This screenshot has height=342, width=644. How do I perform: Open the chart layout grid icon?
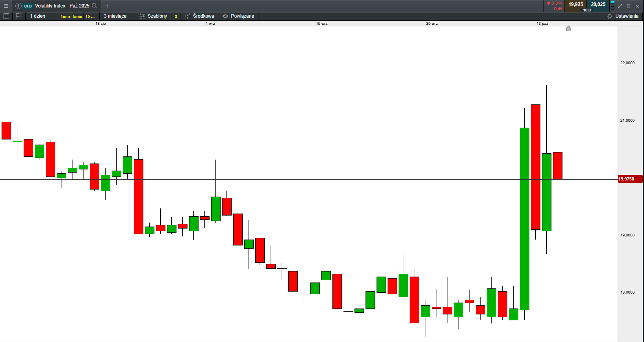tap(19, 16)
